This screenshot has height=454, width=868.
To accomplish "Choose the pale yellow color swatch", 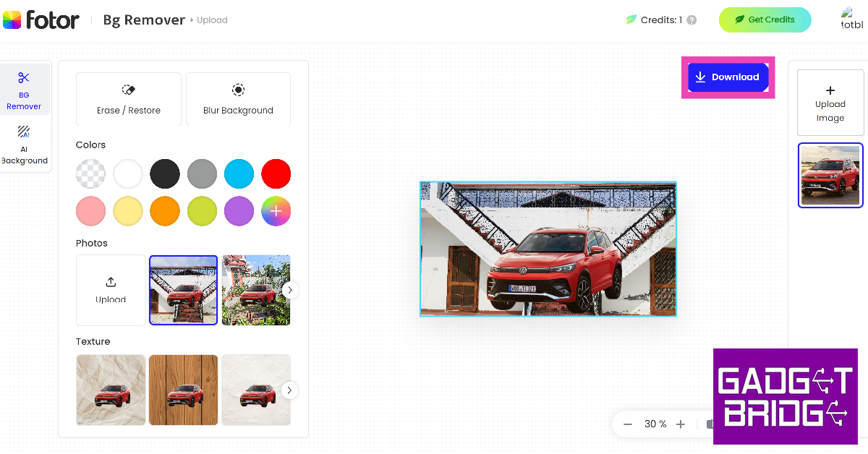I will 128,211.
